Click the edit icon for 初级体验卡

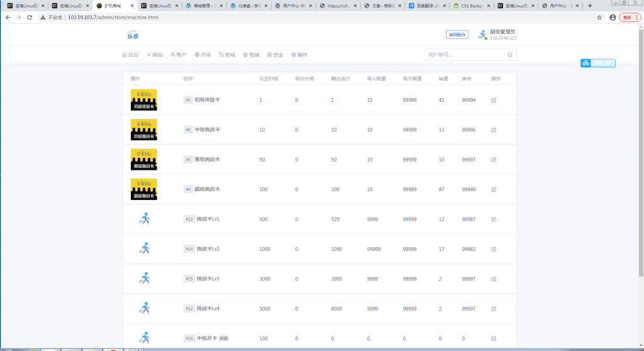(x=494, y=100)
